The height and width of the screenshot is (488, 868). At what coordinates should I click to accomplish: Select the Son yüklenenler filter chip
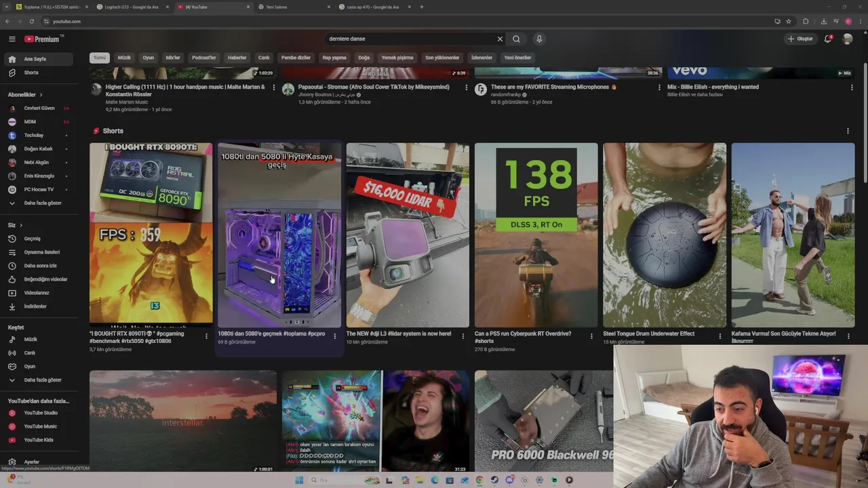tap(443, 58)
